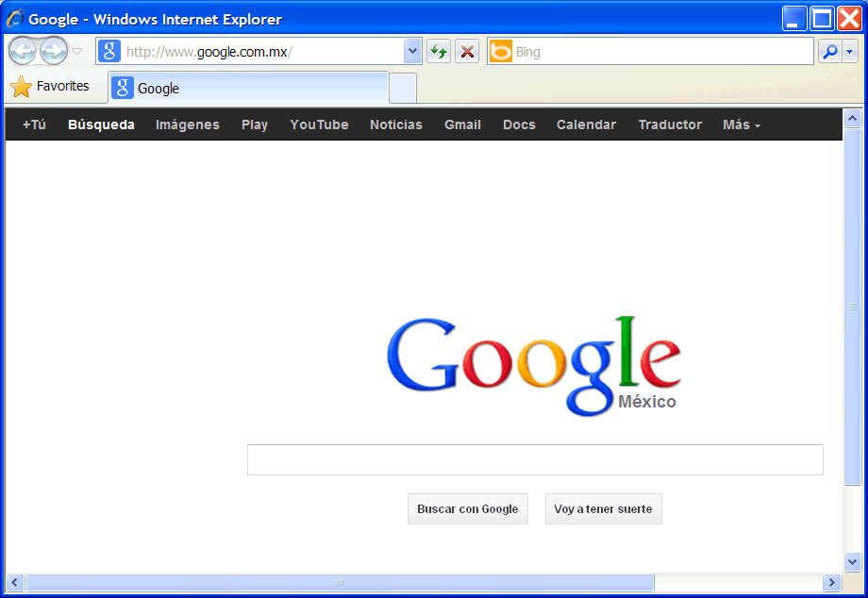The image size is (868, 598).
Task: Click the magnifying glass search button
Action: coord(830,52)
